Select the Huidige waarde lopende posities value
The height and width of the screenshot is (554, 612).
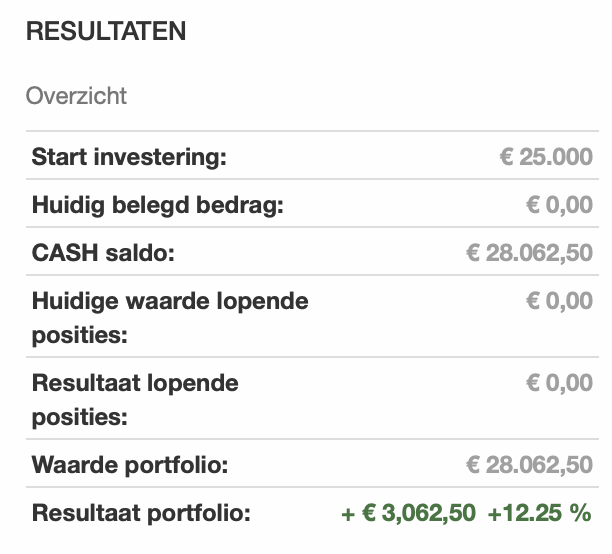[559, 301]
